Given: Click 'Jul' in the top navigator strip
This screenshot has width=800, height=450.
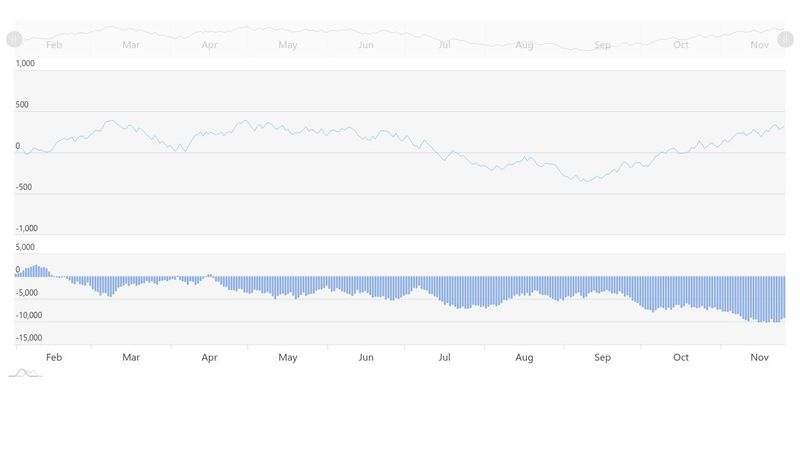Looking at the screenshot, I should click(445, 45).
